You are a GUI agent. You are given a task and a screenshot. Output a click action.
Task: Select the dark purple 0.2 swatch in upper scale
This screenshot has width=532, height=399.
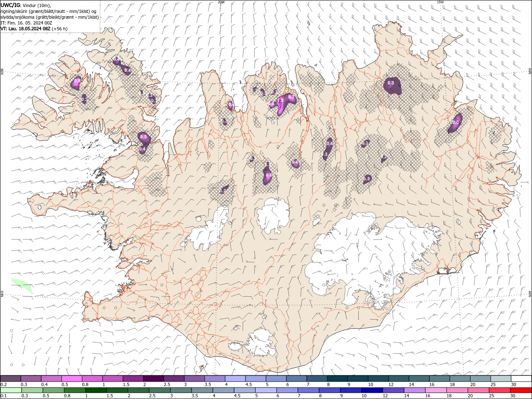[10, 379]
